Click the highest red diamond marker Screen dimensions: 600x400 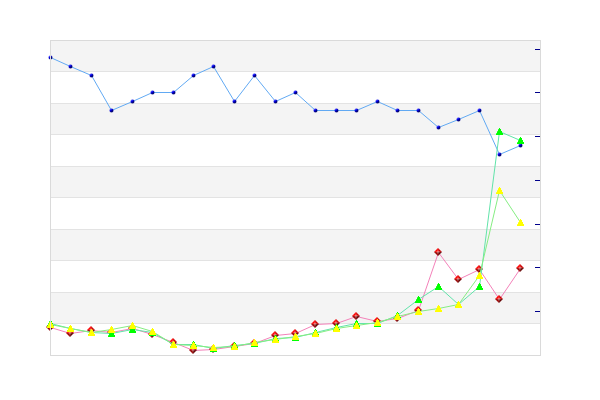pos(438,252)
